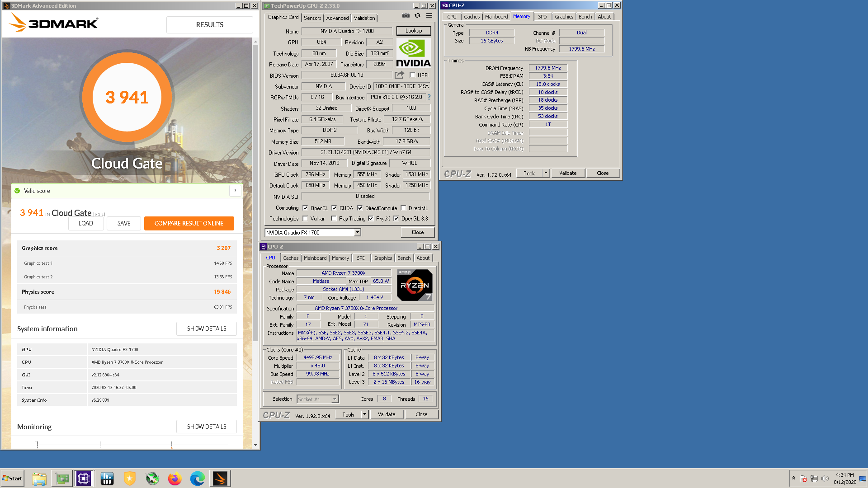Launch Firefox from the taskbar

tap(175, 479)
